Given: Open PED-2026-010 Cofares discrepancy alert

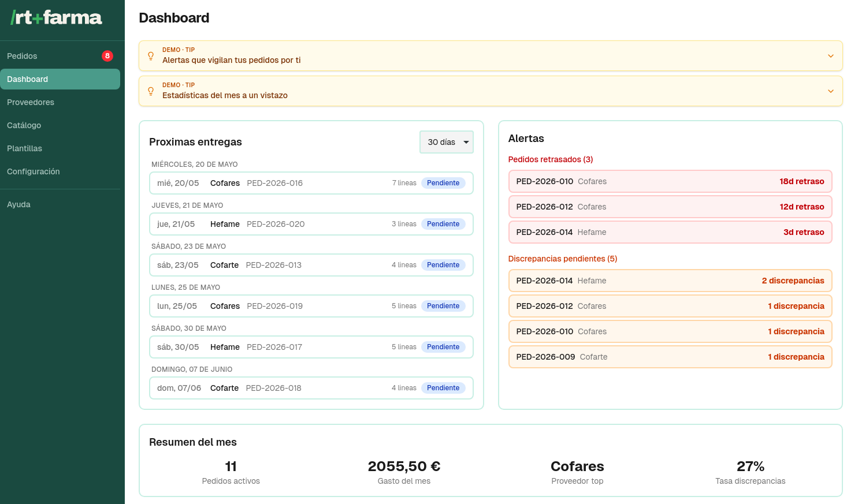Looking at the screenshot, I should coord(670,331).
